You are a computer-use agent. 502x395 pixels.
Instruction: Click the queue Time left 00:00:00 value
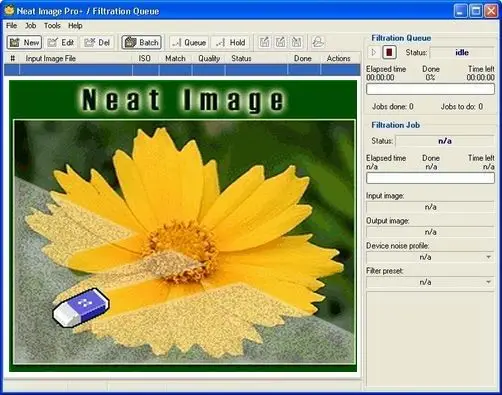(x=480, y=78)
